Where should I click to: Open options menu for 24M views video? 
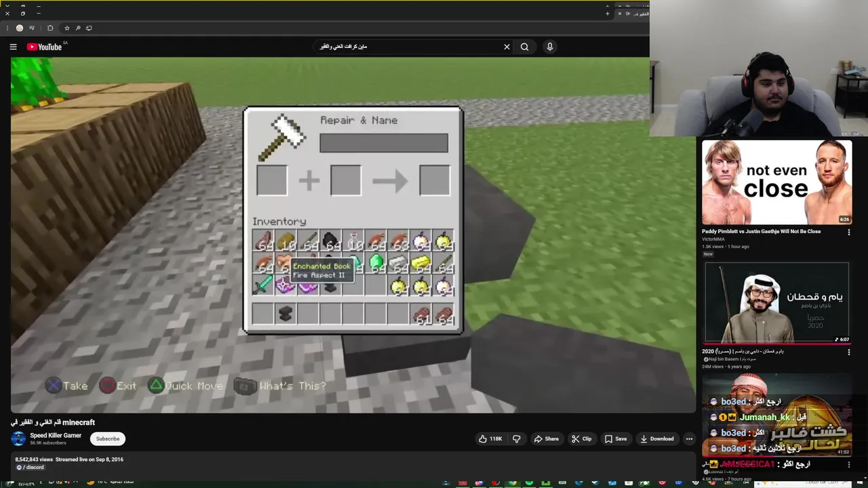pos(848,352)
